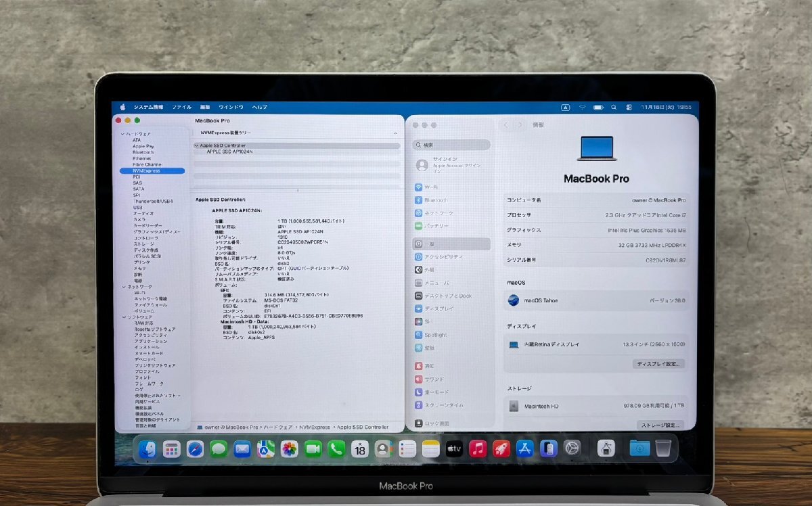The image size is (812, 506).
Task: Open Reminders from the Dock
Action: [x=407, y=448]
